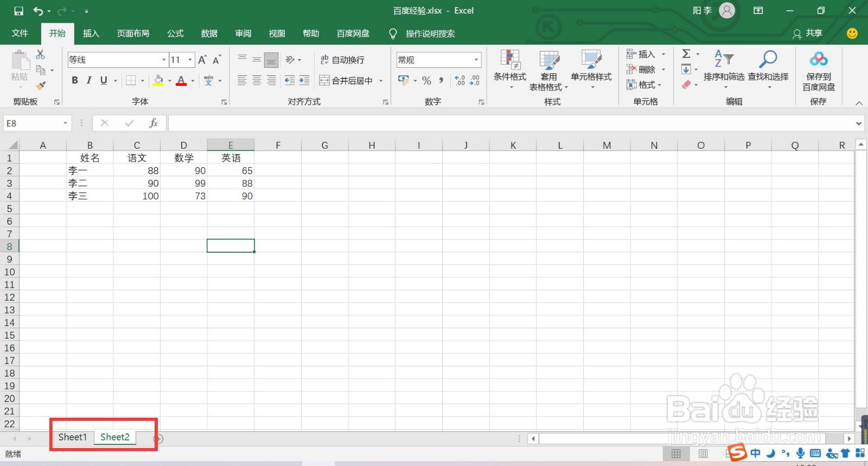Viewport: 868px width, 466px height.
Task: Open the 格式 (Format) cells button
Action: coord(644,85)
